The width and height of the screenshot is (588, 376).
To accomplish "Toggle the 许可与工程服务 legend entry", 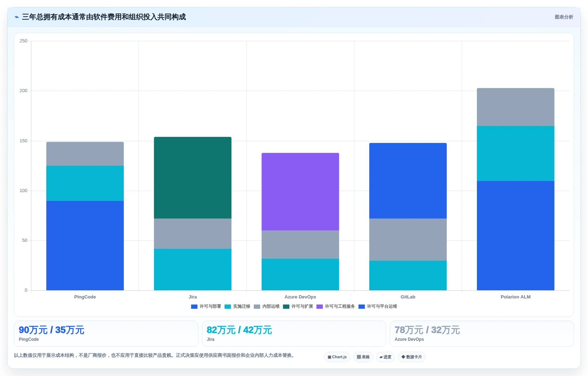I will tap(335, 306).
